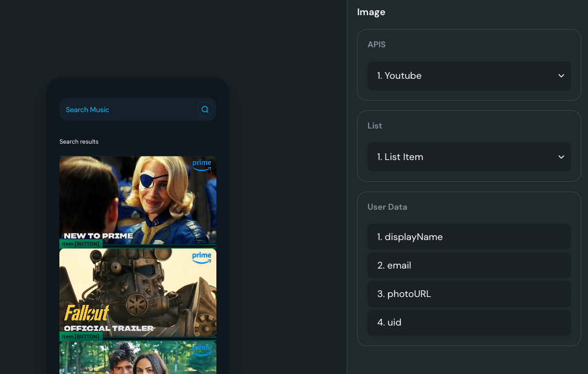The width and height of the screenshot is (588, 374).
Task: Select Item [BUTTON] tag under New to Prime
Action: coord(81,244)
